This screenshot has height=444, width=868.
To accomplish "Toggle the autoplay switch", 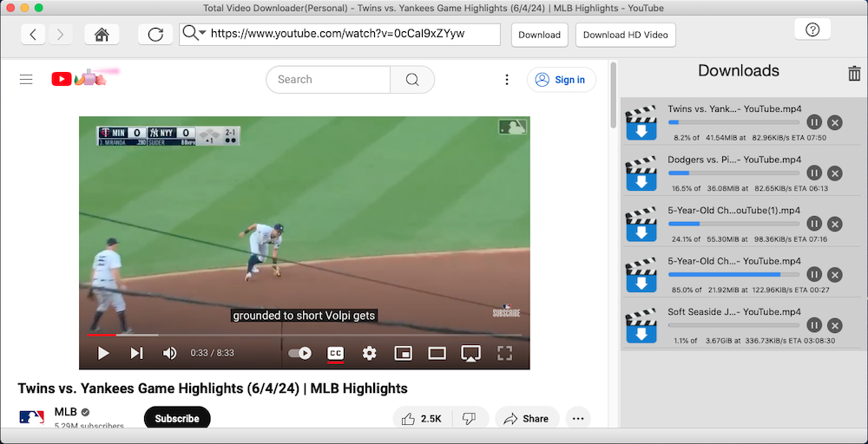I will [x=300, y=353].
